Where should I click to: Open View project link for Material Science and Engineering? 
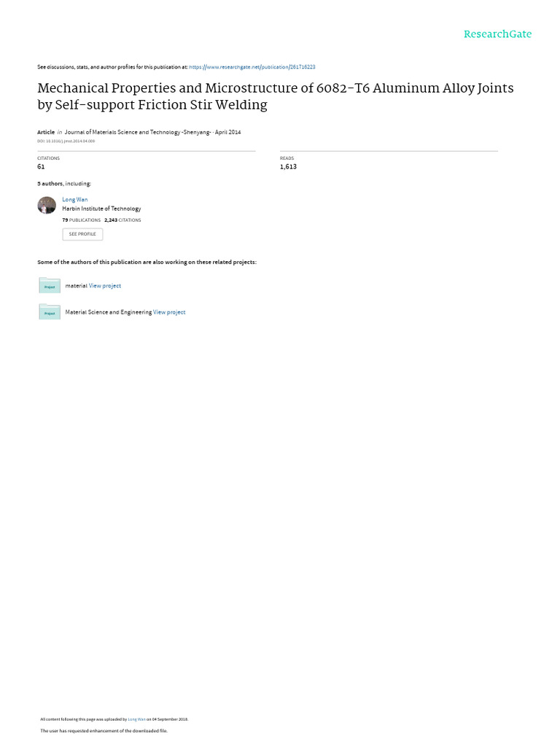(169, 312)
